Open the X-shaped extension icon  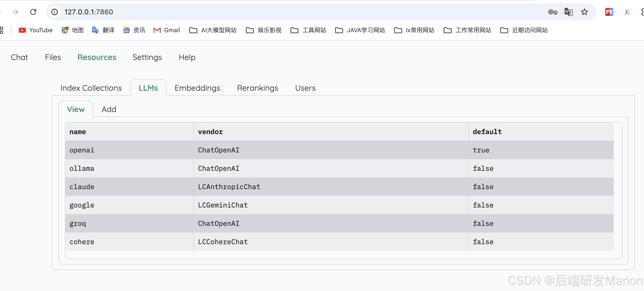(x=627, y=12)
